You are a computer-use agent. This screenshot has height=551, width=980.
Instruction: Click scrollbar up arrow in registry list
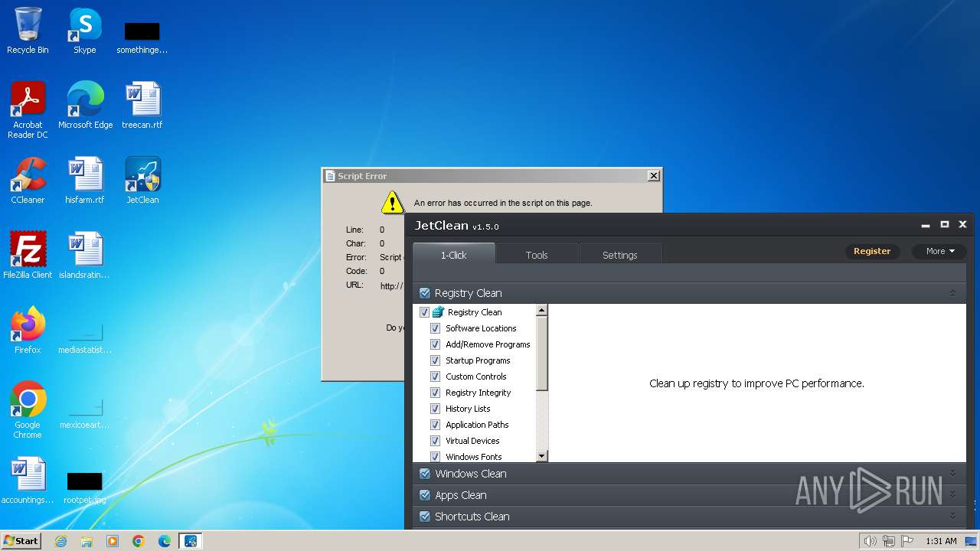(x=542, y=310)
